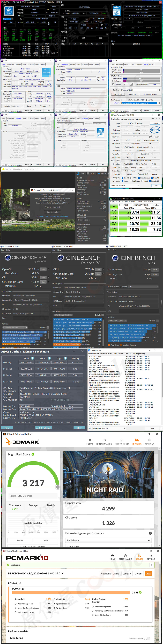Open PCMark 10 Home icon
This screenshot has height=644, width=163.
coord(112,555)
